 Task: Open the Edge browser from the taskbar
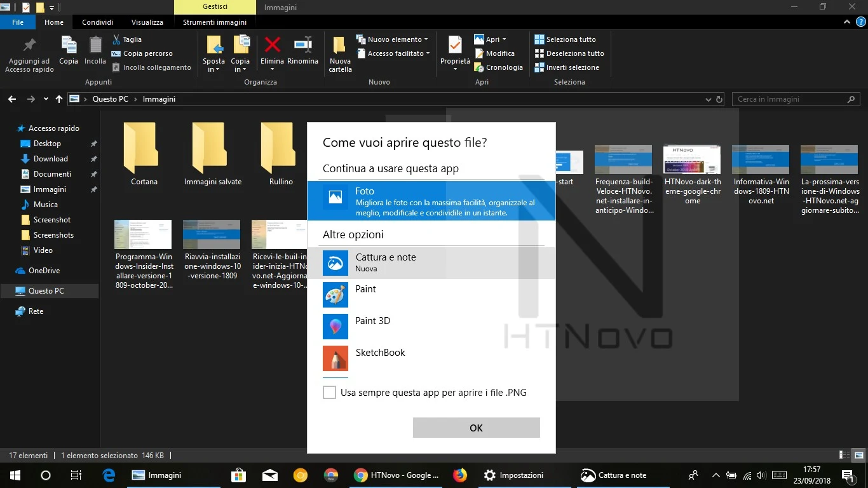[x=109, y=475]
